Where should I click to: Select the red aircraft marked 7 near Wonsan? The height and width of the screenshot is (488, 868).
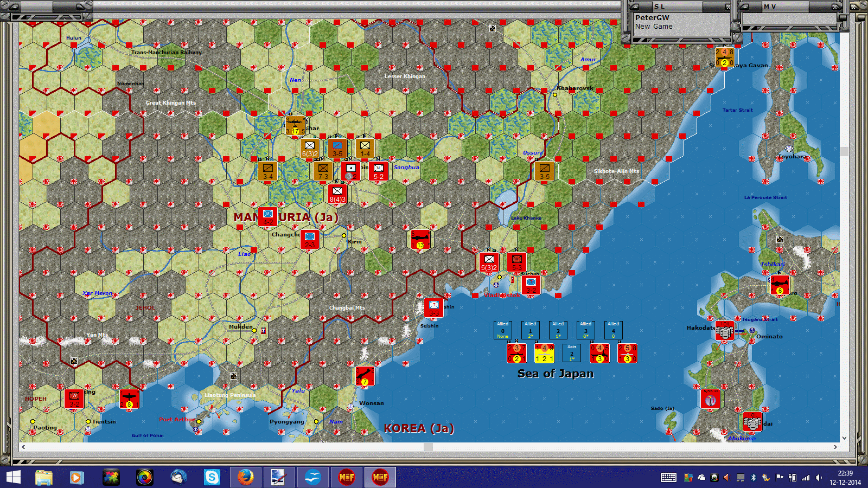click(x=365, y=376)
